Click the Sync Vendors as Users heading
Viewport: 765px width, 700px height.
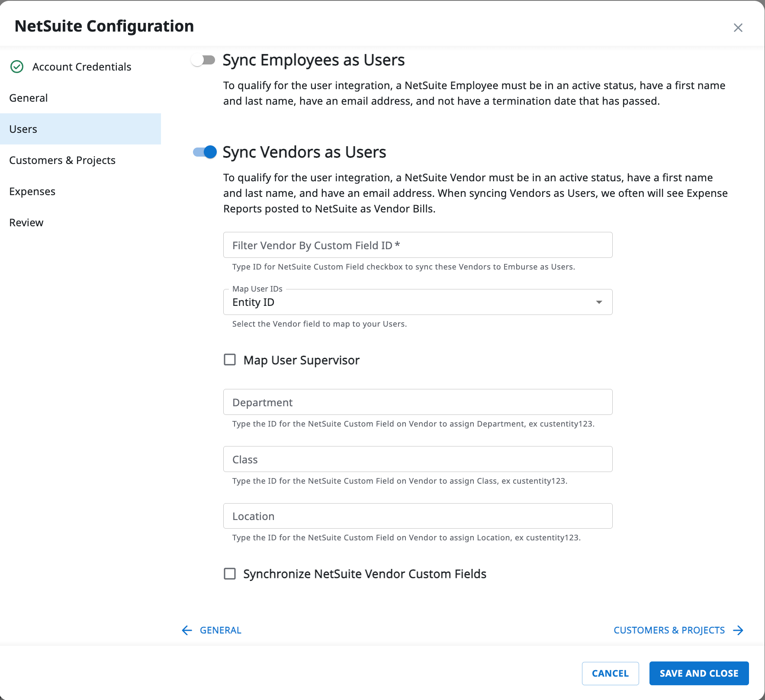pyautogui.click(x=304, y=152)
